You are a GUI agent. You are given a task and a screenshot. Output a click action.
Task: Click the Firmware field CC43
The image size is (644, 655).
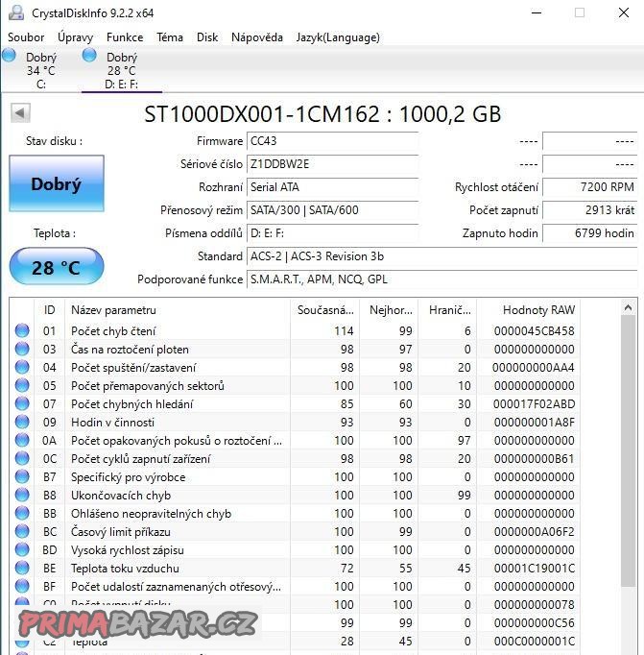332,141
